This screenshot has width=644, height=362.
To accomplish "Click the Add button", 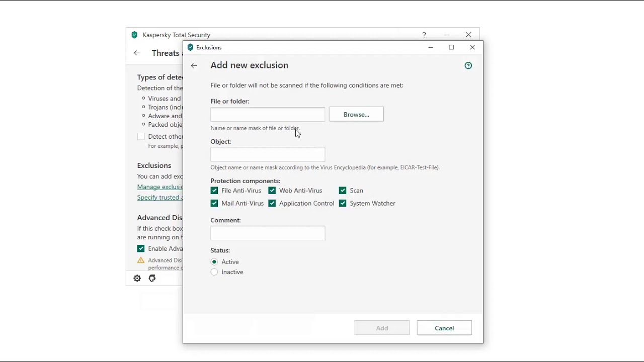I will (x=382, y=328).
